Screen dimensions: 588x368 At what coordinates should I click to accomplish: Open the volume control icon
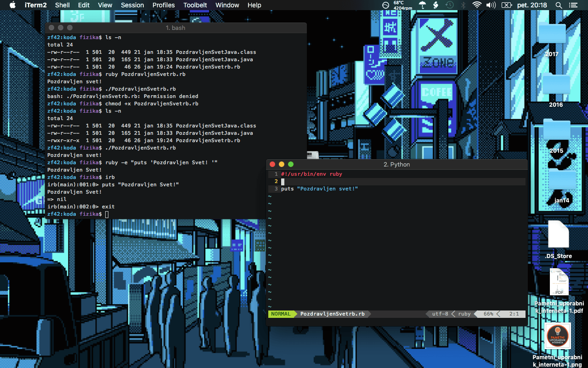point(491,5)
